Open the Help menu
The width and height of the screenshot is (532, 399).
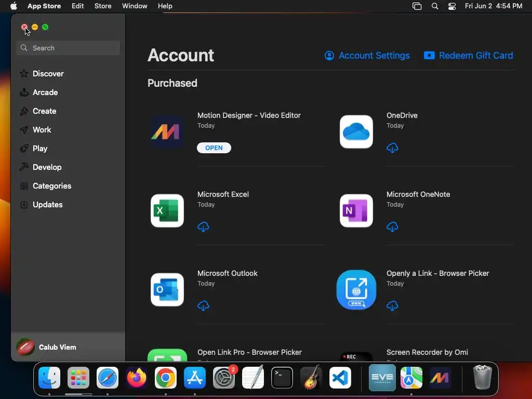tap(165, 6)
